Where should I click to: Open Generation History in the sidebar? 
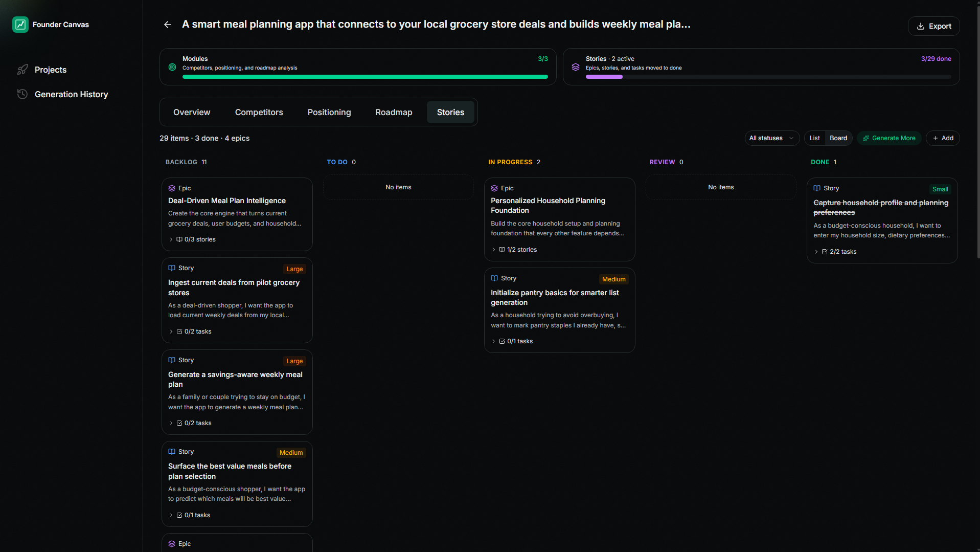[x=71, y=94]
